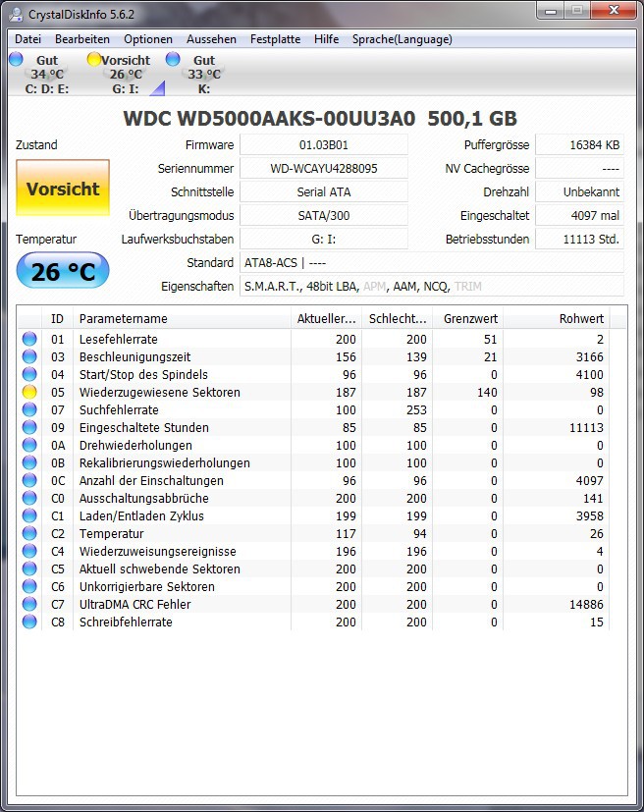
Task: Click the Schnittstelle field Serial ATA
Action: click(x=324, y=192)
